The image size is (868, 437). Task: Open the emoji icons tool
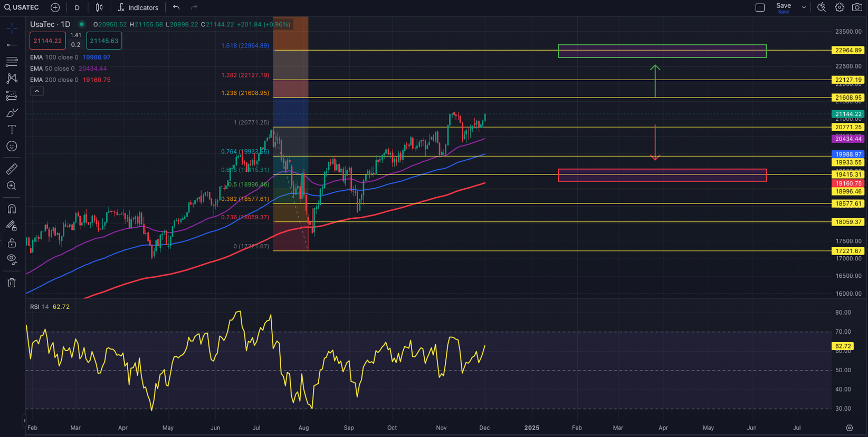(12, 147)
